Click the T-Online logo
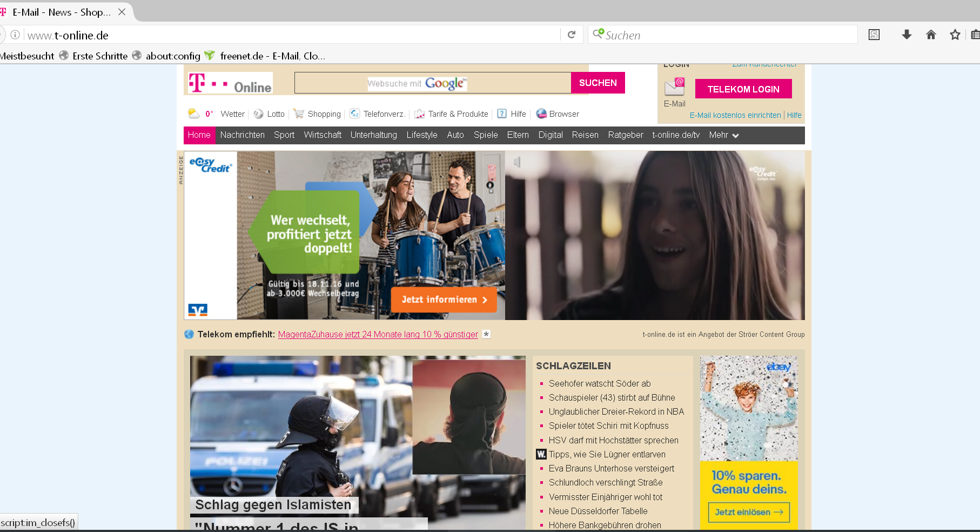Image resolution: width=980 pixels, height=532 pixels. coord(230,84)
